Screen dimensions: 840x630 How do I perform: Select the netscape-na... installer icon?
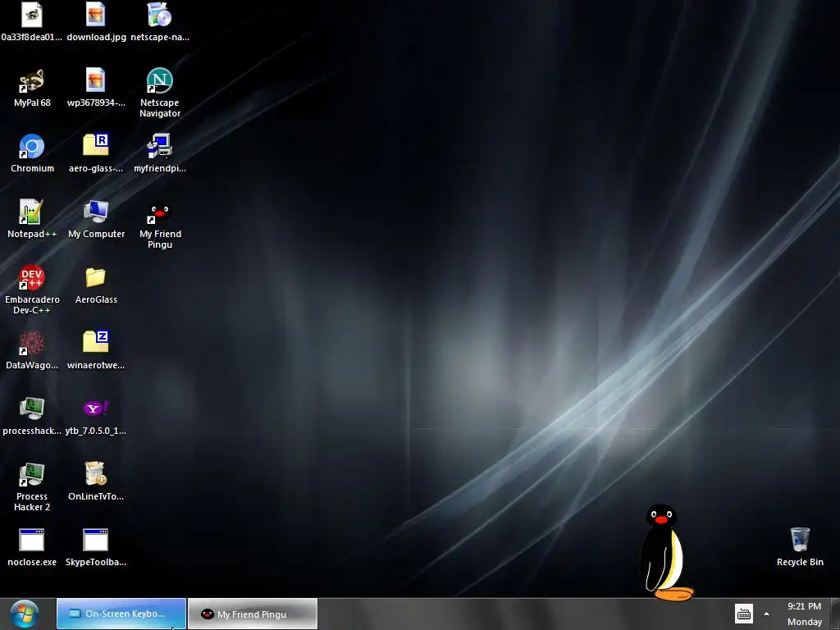click(160, 15)
